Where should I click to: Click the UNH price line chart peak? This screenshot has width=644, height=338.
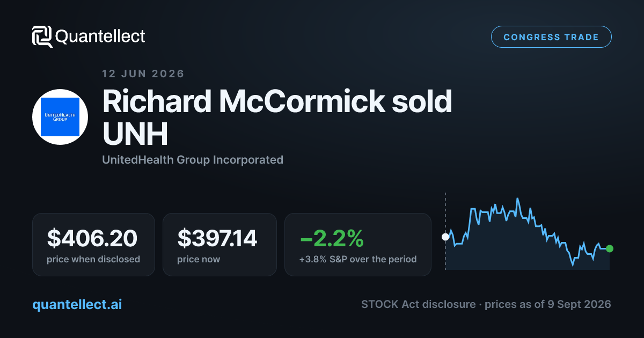point(518,199)
